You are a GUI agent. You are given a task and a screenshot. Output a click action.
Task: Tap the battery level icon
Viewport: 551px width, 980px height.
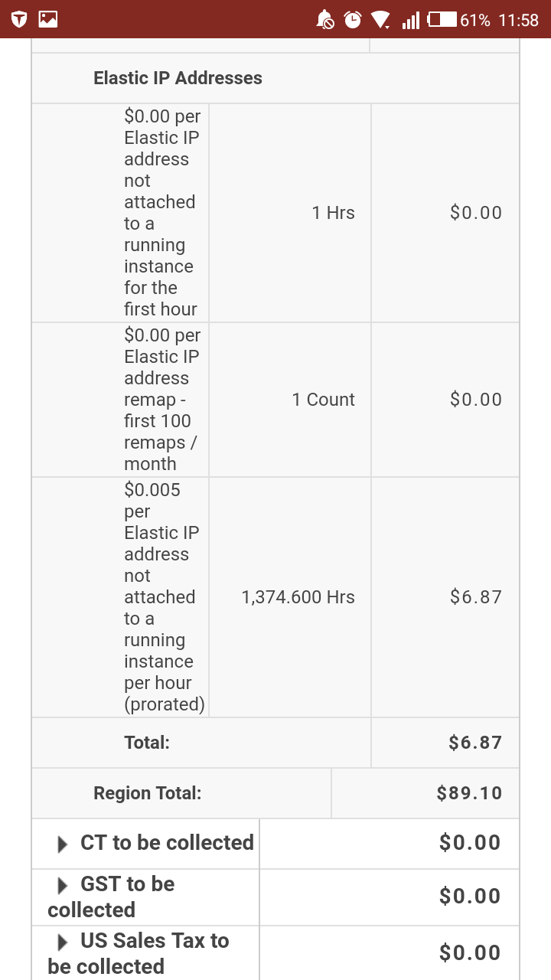[x=442, y=19]
